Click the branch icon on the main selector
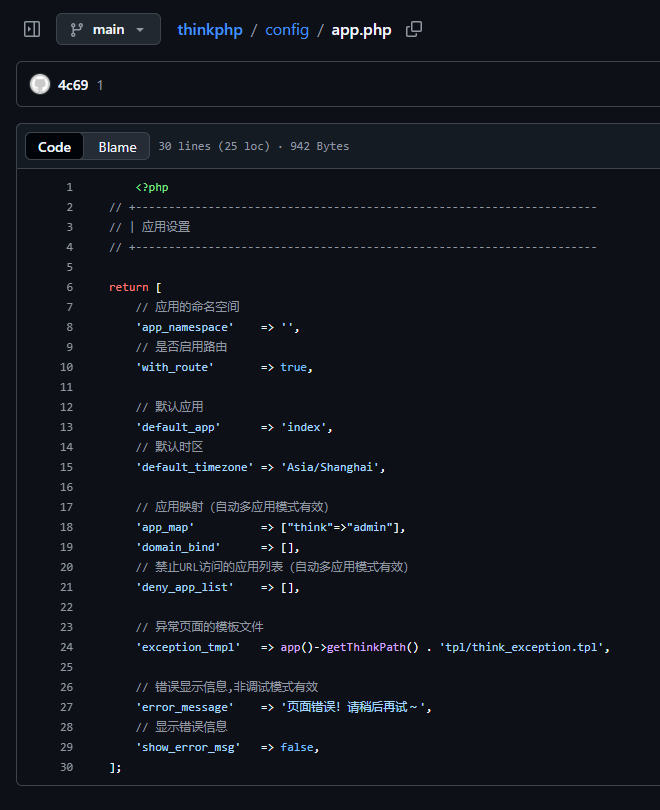The height and width of the screenshot is (810, 660). point(76,29)
